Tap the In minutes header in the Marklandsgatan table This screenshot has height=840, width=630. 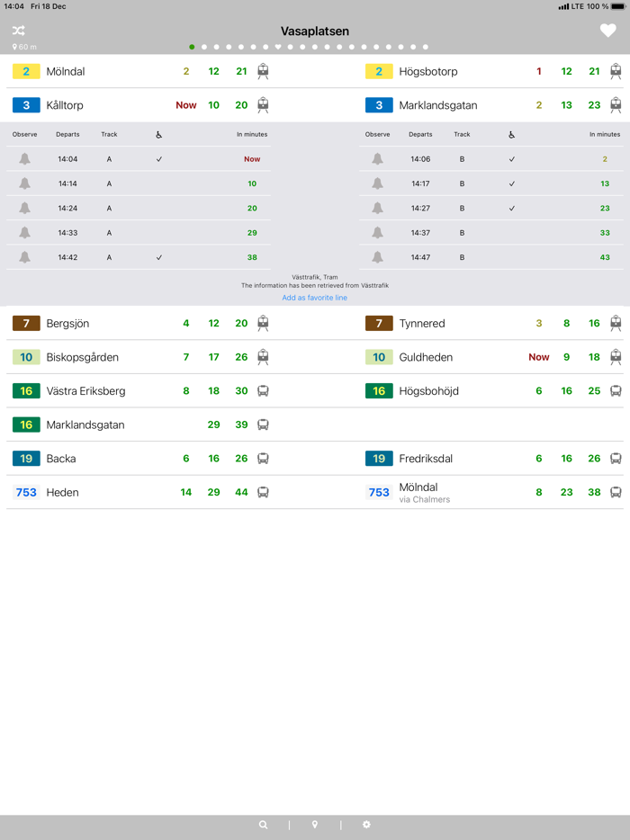click(x=605, y=135)
